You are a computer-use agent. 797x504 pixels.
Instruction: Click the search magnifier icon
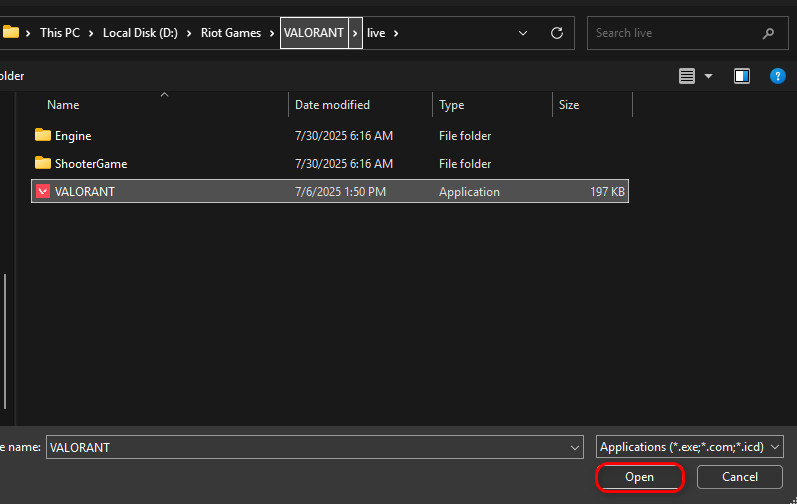point(768,33)
